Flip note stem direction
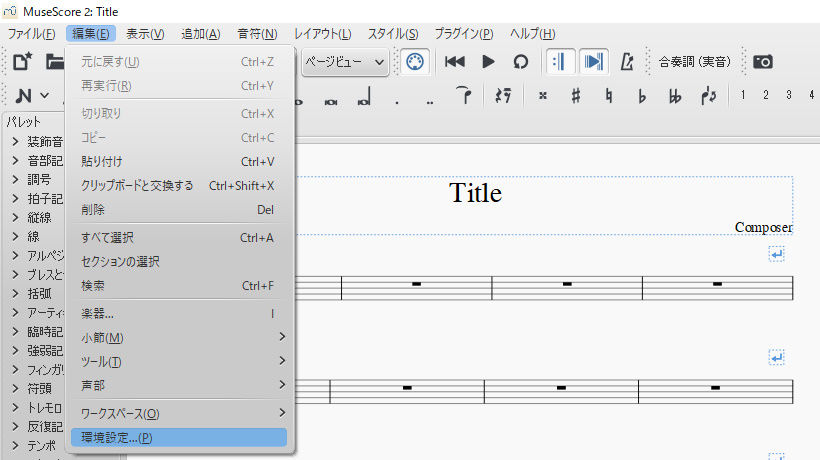The height and width of the screenshot is (460, 820). pos(709,96)
